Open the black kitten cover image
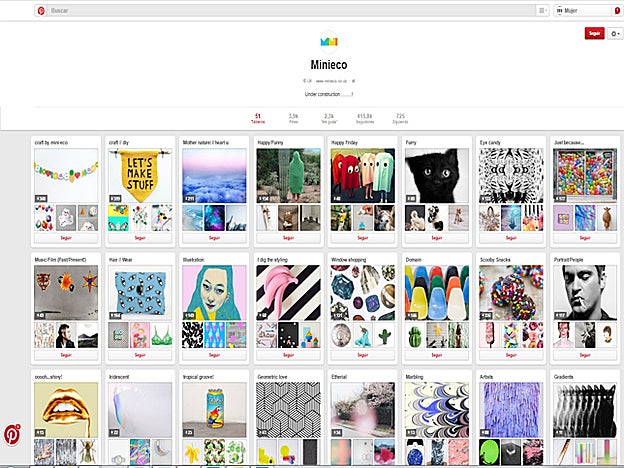Image resolution: width=624 pixels, height=468 pixels. click(437, 176)
